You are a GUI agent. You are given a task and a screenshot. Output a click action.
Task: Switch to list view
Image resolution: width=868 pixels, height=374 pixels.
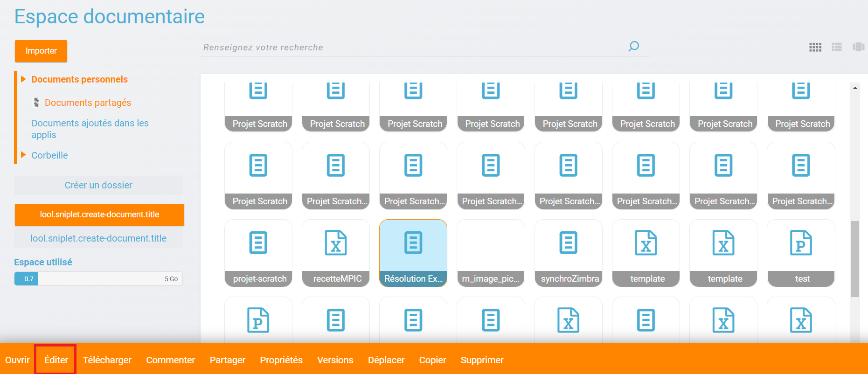click(x=837, y=47)
